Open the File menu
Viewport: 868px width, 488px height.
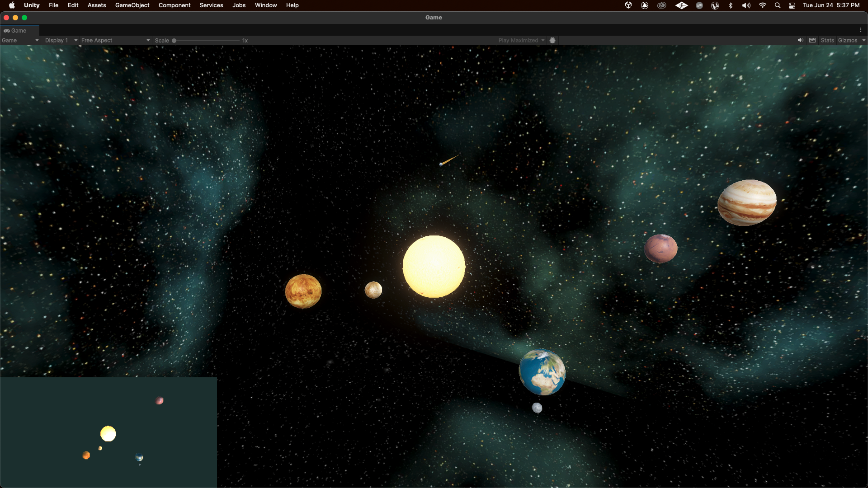click(54, 5)
